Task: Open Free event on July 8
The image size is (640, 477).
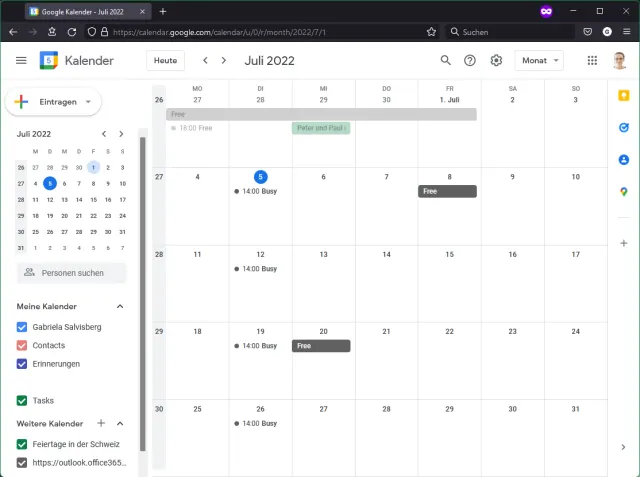Action: [x=447, y=191]
